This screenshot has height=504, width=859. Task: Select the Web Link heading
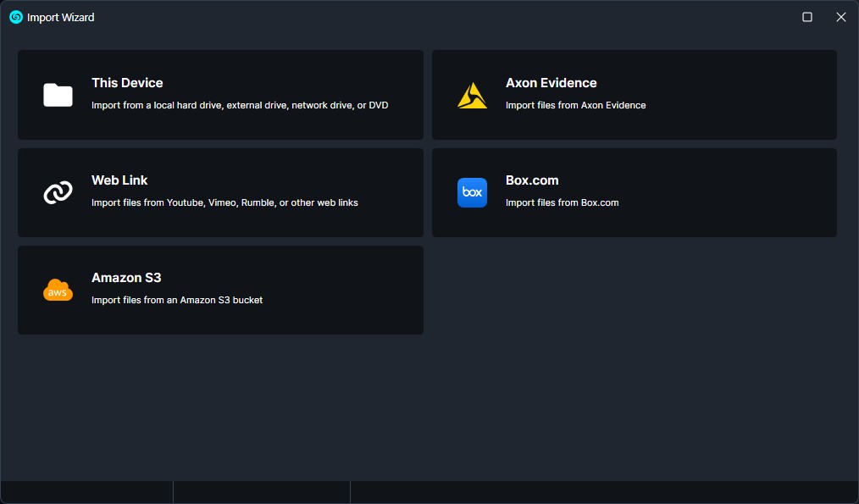119,180
